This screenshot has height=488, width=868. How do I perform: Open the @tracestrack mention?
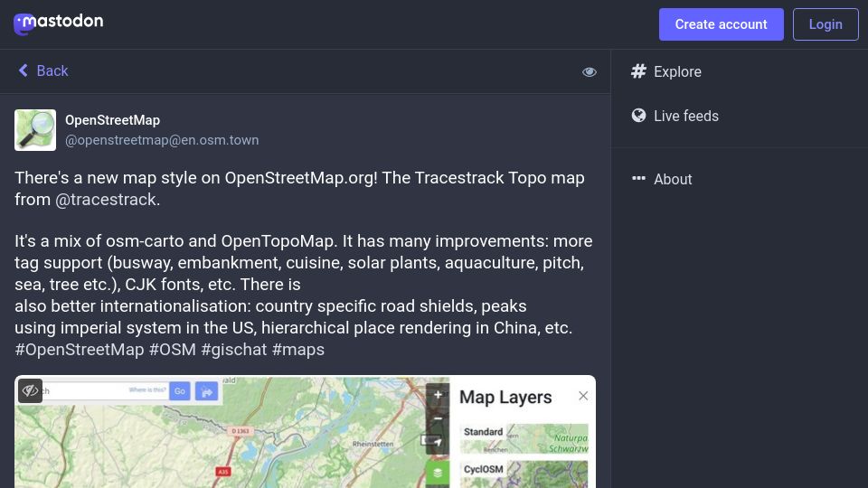tap(106, 199)
